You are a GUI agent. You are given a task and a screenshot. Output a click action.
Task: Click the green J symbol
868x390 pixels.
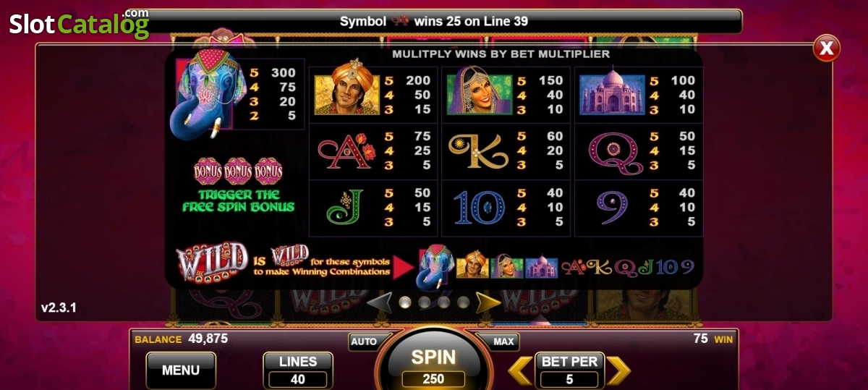click(x=342, y=207)
